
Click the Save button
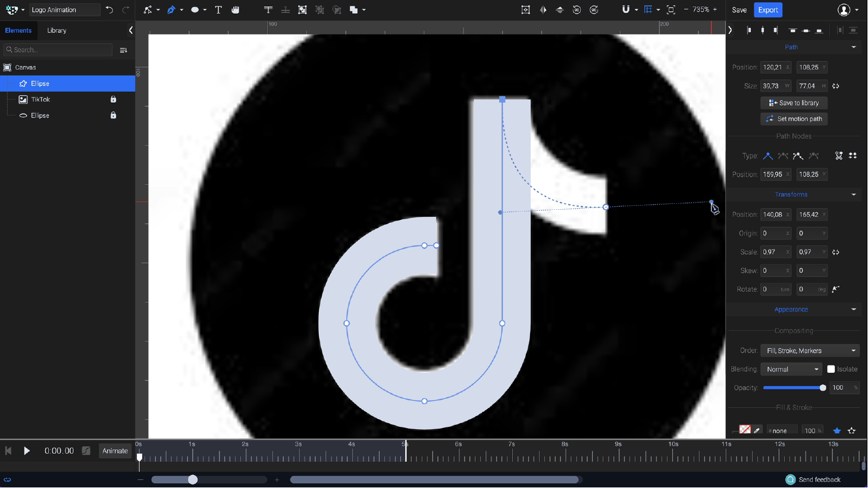coord(739,10)
